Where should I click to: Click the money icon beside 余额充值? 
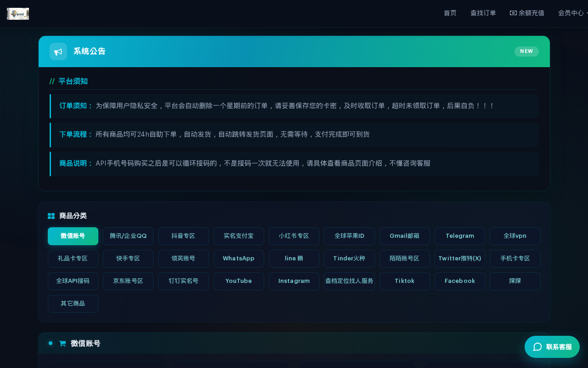513,13
